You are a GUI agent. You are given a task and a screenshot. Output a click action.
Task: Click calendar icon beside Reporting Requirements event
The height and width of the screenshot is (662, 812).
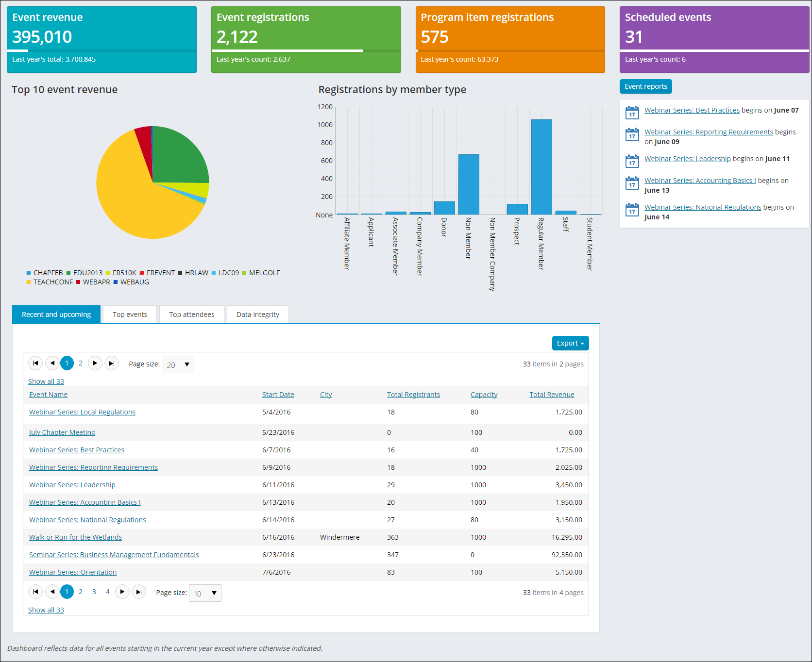(x=632, y=134)
